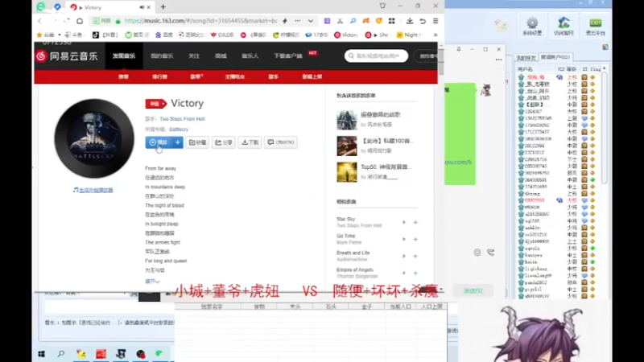Open the extensions grid icon in toolbar

pyautogui.click(x=391, y=21)
